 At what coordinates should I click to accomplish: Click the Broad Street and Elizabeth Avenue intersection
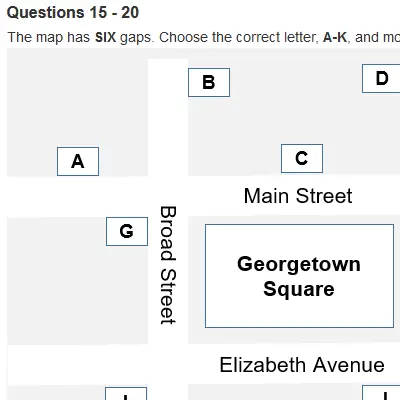point(168,365)
